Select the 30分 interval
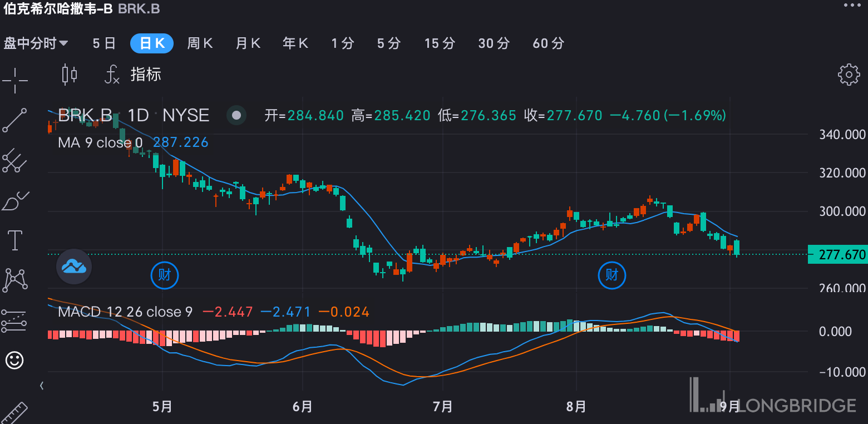This screenshot has width=868, height=424. pyautogui.click(x=494, y=43)
